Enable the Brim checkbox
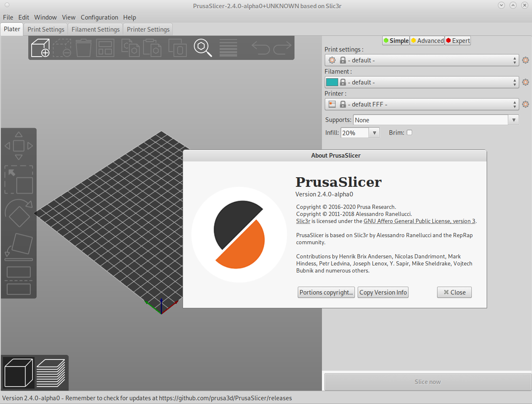 pos(409,132)
